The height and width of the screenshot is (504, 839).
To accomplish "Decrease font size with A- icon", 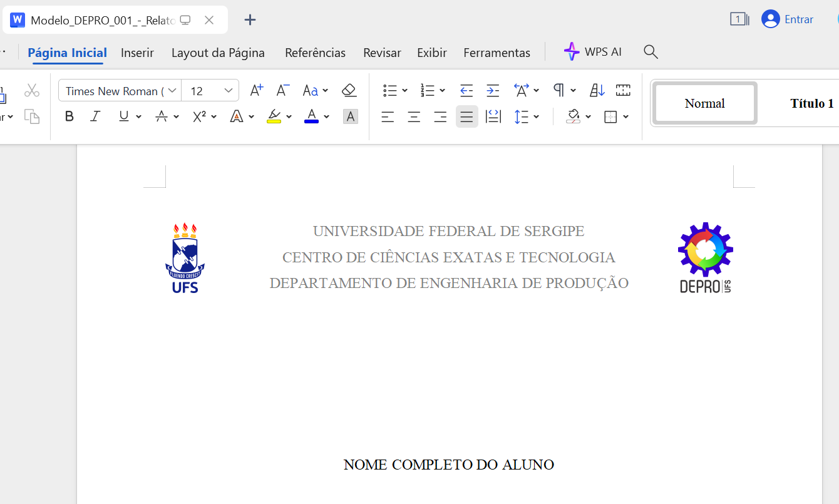I will point(283,91).
